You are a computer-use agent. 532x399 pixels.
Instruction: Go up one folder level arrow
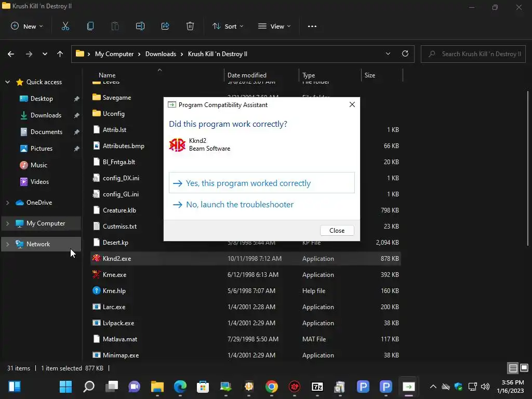pyautogui.click(x=60, y=54)
